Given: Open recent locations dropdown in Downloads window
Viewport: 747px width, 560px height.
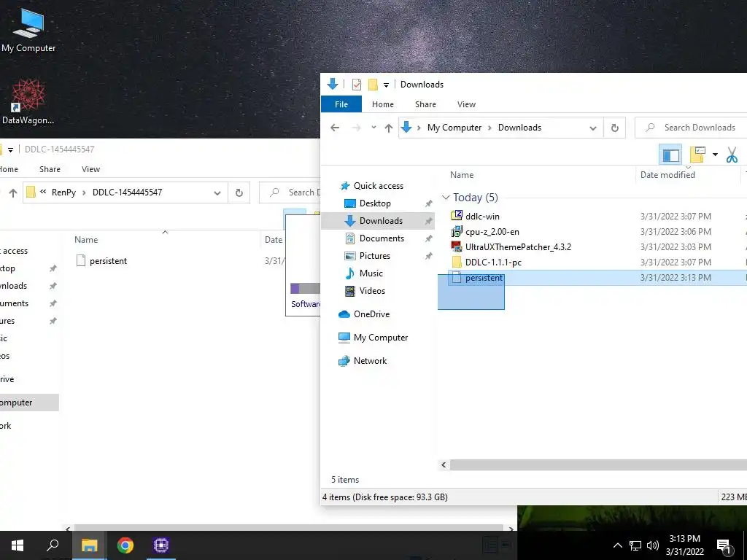Looking at the screenshot, I should [373, 128].
